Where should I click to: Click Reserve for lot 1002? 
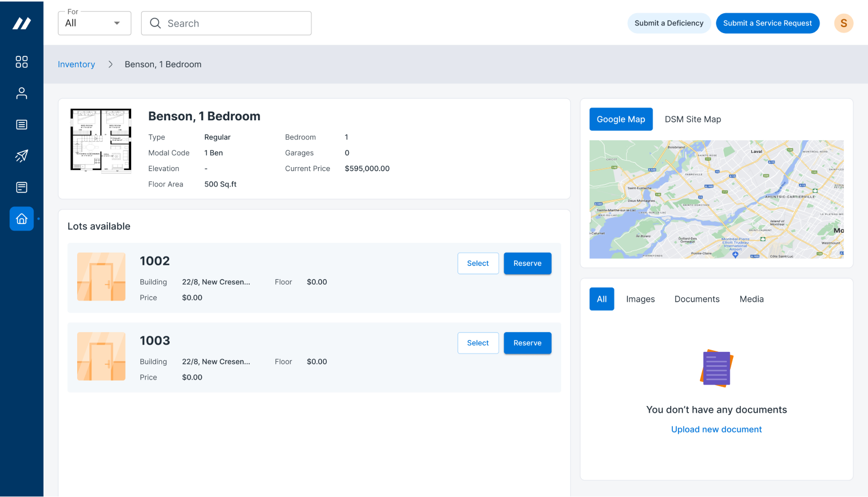click(527, 264)
